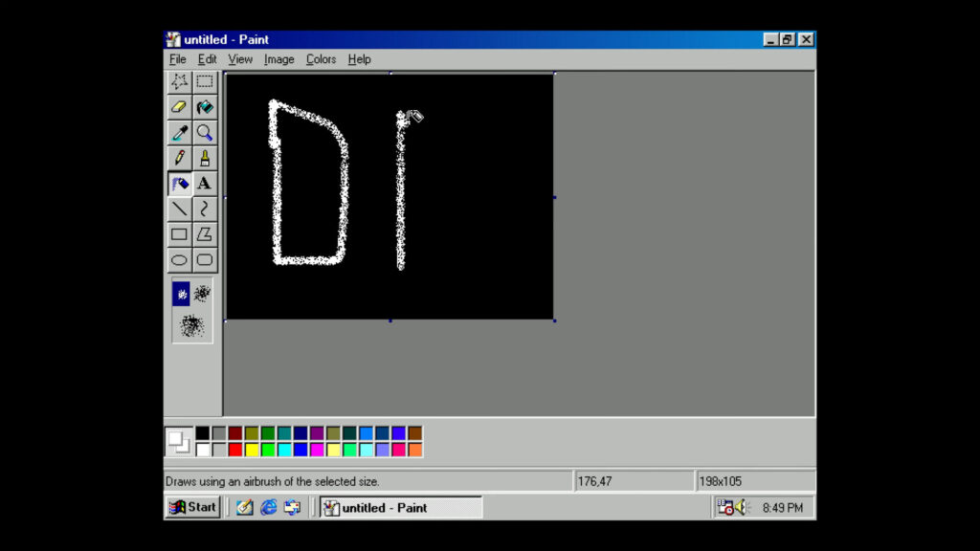This screenshot has width=980, height=551.
Task: Choose the Eraser tool
Action: tap(179, 107)
